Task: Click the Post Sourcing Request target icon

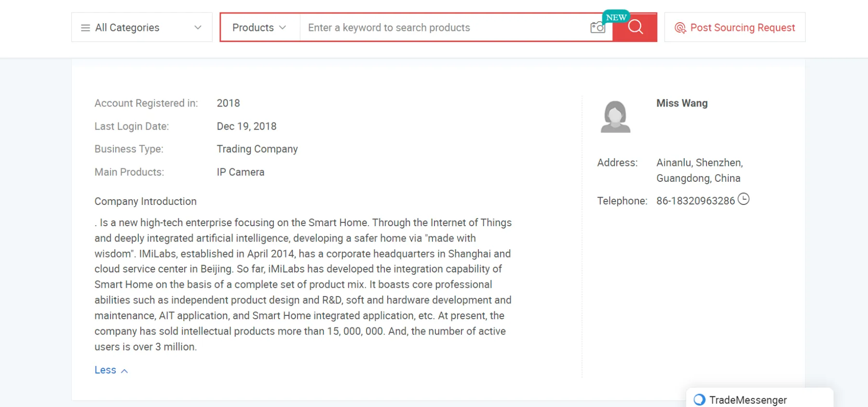Action: 680,28
